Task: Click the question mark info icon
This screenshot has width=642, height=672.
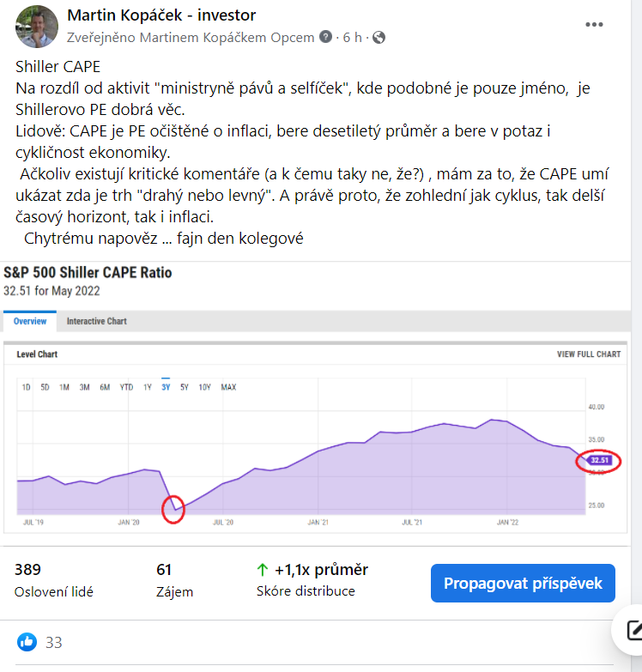Action: [x=325, y=37]
